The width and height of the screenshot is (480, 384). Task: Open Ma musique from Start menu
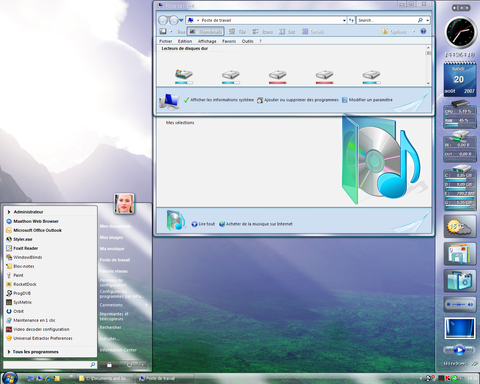(112, 249)
